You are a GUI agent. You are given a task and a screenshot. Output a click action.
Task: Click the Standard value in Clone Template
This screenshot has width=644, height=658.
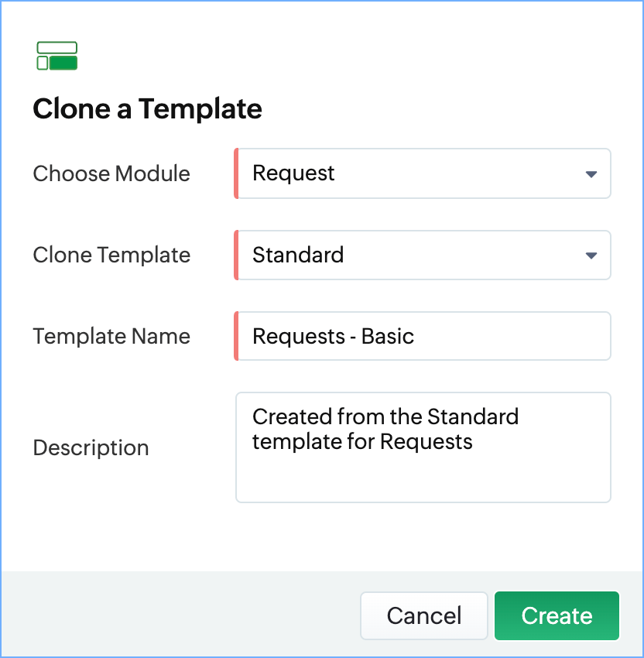coord(298,255)
